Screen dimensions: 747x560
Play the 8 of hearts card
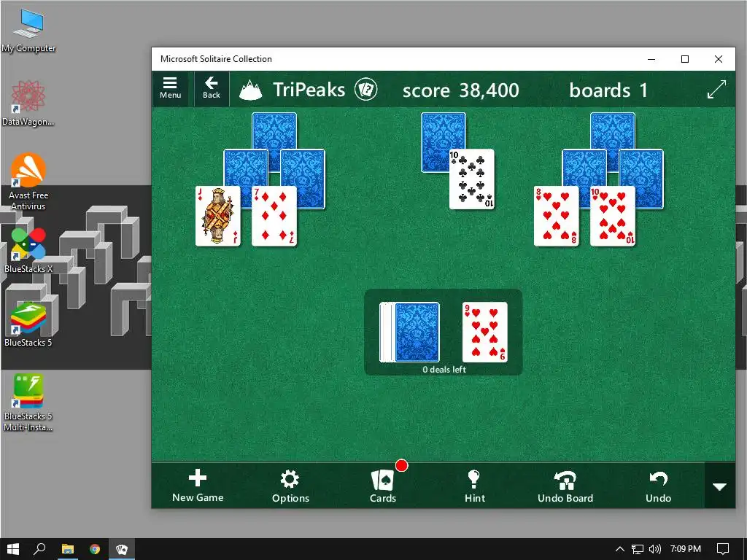tap(556, 216)
